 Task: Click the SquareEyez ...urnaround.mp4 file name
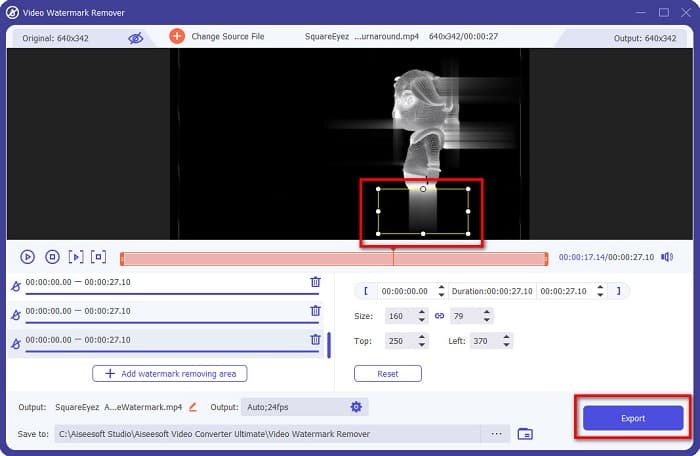pos(362,37)
